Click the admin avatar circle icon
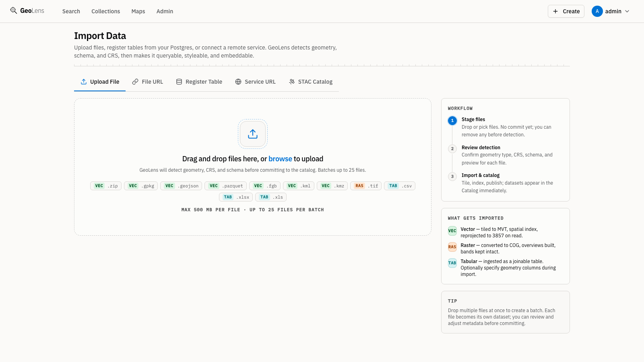This screenshot has height=362, width=644. click(597, 11)
